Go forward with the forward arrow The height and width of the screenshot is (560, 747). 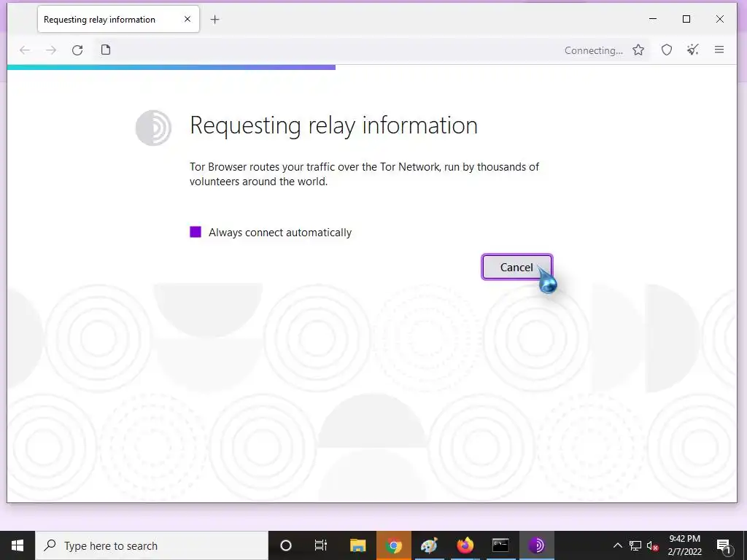(x=51, y=50)
